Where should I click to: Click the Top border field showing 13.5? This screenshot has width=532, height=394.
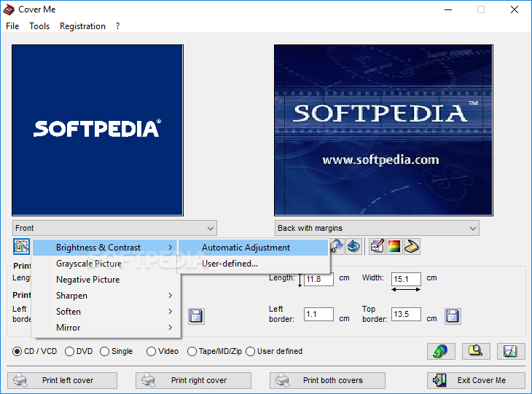coord(406,315)
